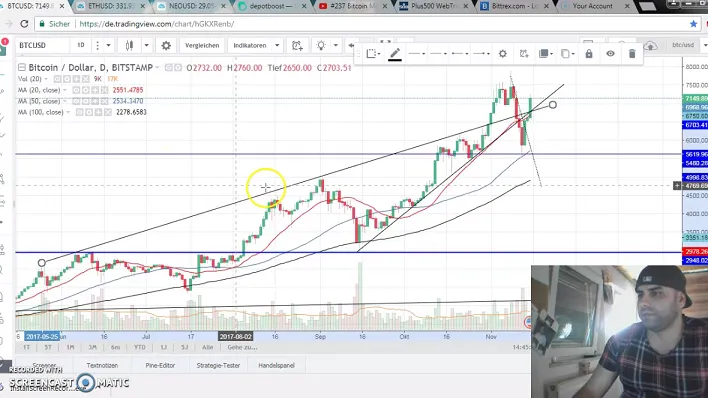Open the Textnotizen tab

pyautogui.click(x=102, y=365)
